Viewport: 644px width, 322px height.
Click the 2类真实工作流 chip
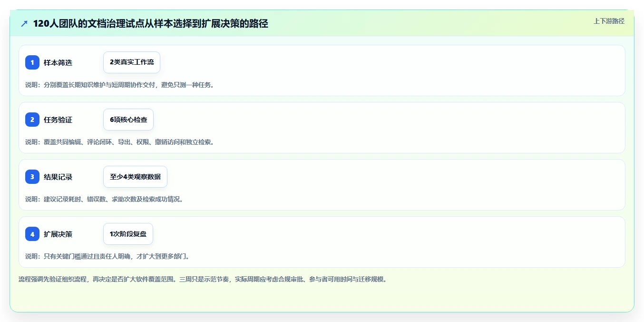click(x=132, y=62)
